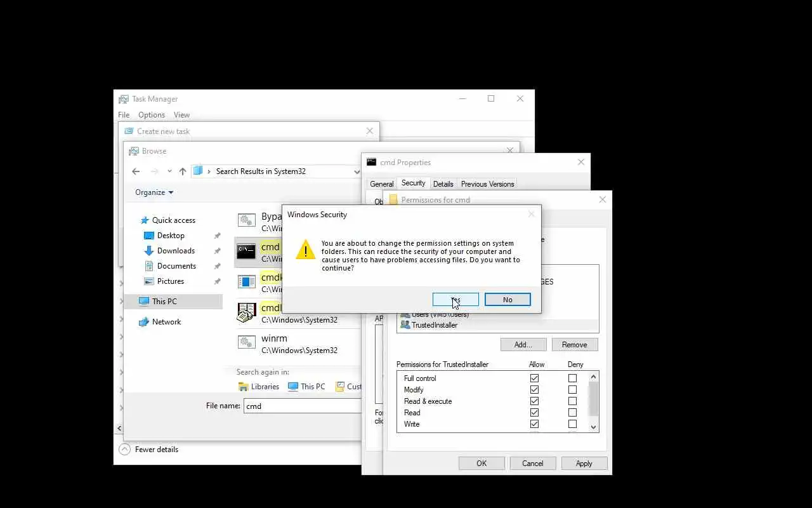Expand address bar history dropdown

(x=356, y=171)
